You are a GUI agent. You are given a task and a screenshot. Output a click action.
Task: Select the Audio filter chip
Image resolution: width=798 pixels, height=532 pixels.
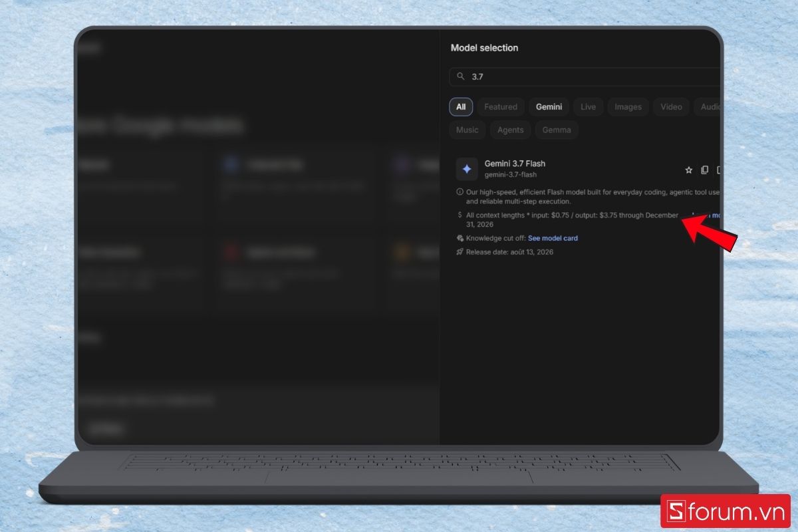(x=708, y=107)
